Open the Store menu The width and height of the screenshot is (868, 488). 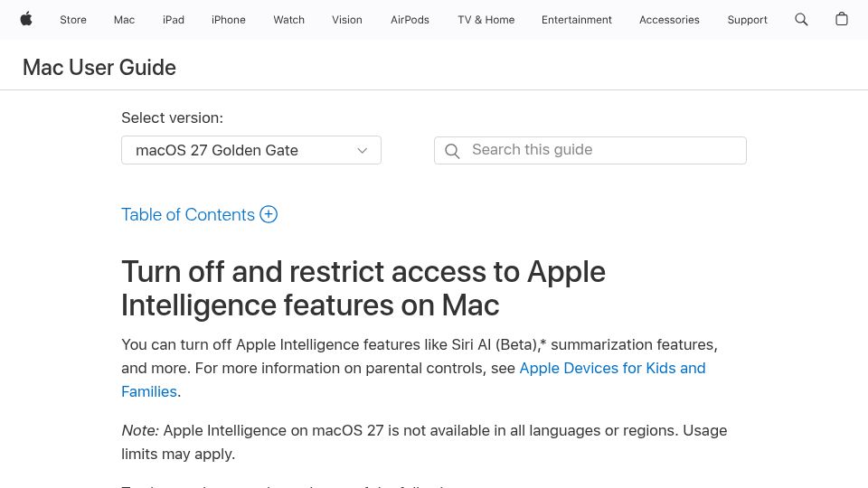(73, 20)
